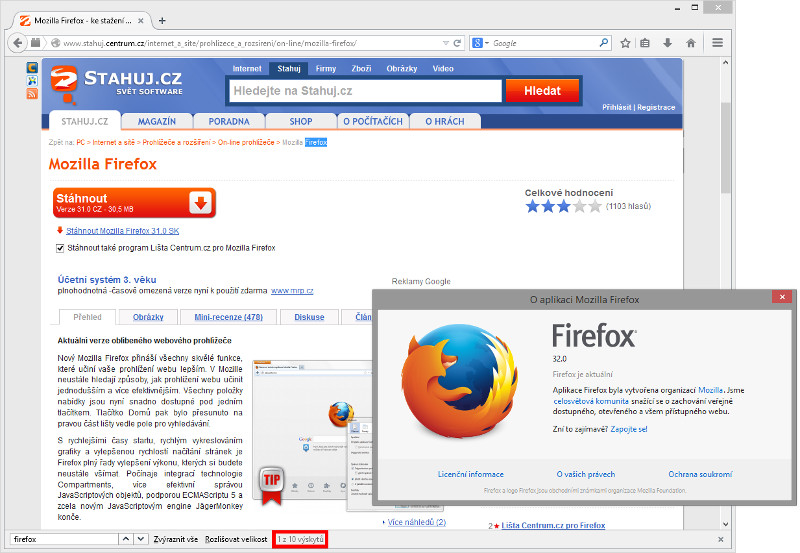This screenshot has height=553, width=800.
Task: Rate with the fifth star
Action: pos(595,206)
